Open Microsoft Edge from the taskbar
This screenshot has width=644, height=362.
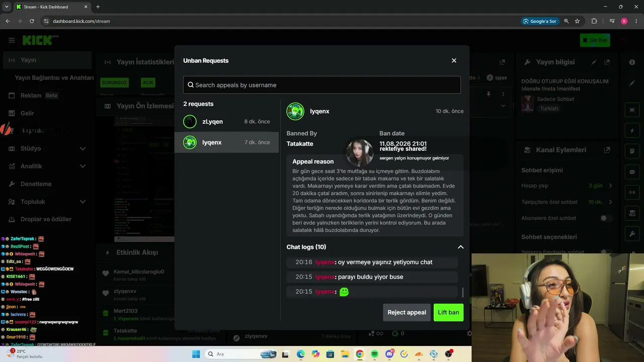300,354
